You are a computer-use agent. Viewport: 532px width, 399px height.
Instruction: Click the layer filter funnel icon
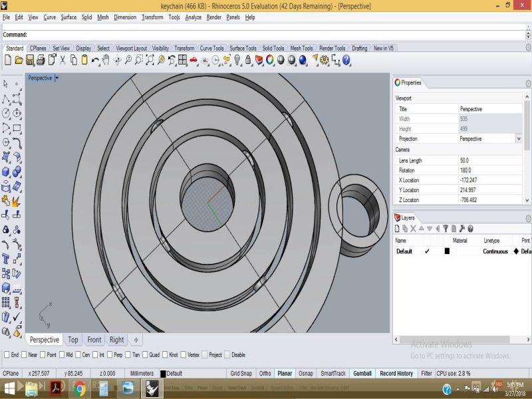(x=446, y=228)
